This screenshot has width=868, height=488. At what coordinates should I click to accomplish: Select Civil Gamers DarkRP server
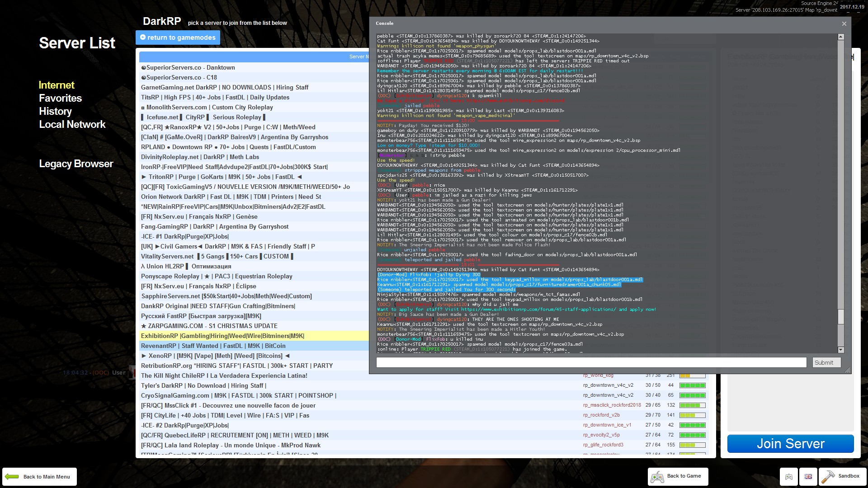pyautogui.click(x=254, y=246)
